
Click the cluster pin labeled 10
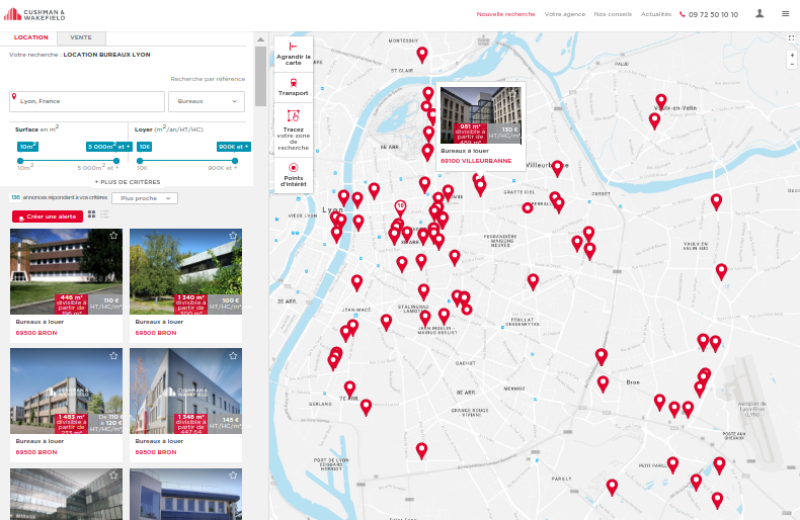[x=401, y=208]
